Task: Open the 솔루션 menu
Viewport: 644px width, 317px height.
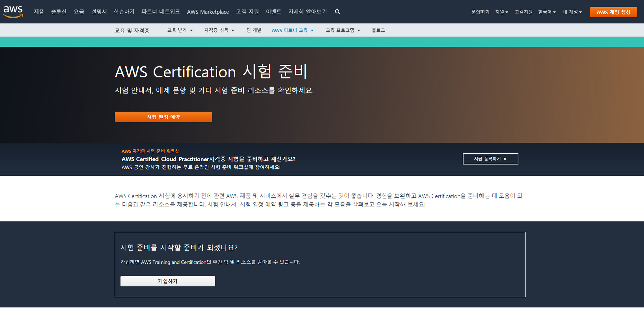Action: pos(59,12)
